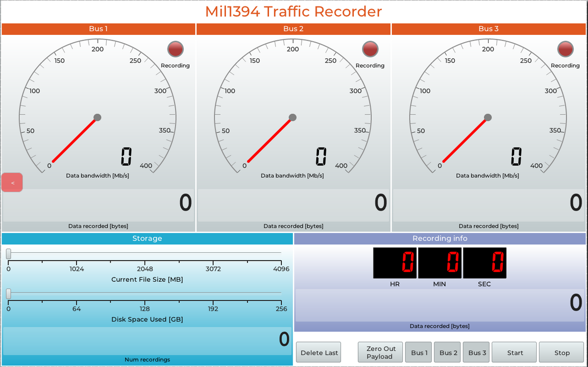Click the HR red digit display
The height and width of the screenshot is (367, 588).
click(x=395, y=263)
